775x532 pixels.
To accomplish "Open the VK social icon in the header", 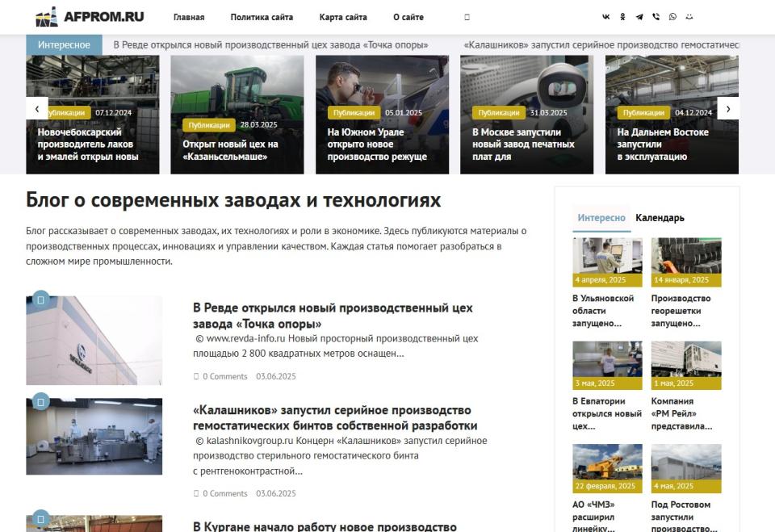I will click(606, 17).
